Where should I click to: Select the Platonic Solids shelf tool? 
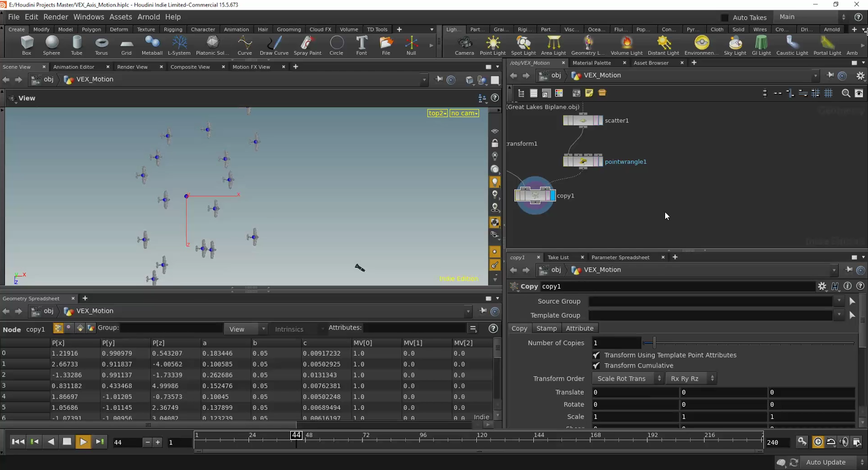[212, 46]
